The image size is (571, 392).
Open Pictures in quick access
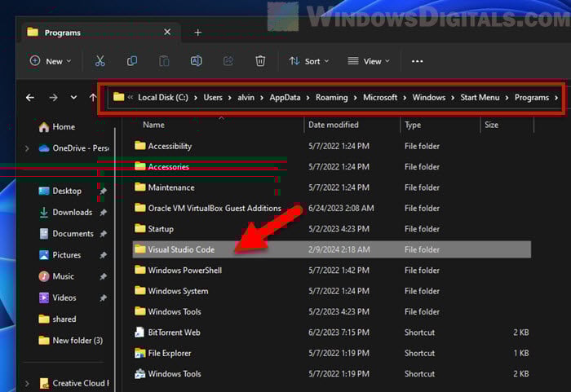[60, 255]
